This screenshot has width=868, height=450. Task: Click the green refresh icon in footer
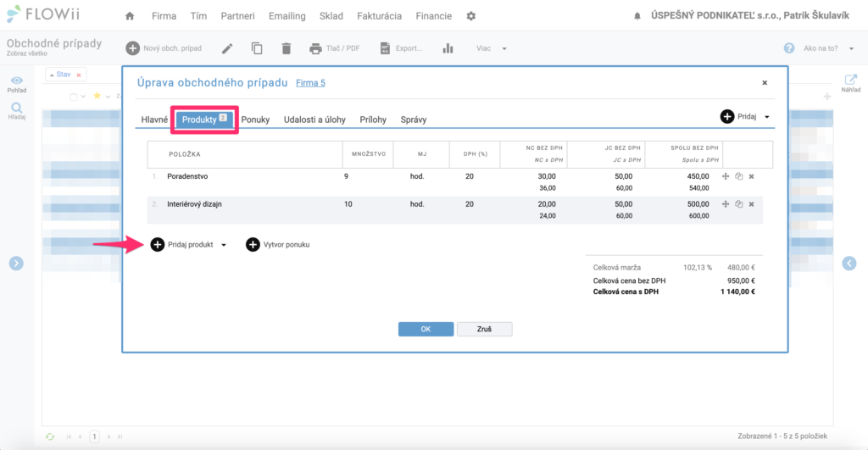pos(50,436)
